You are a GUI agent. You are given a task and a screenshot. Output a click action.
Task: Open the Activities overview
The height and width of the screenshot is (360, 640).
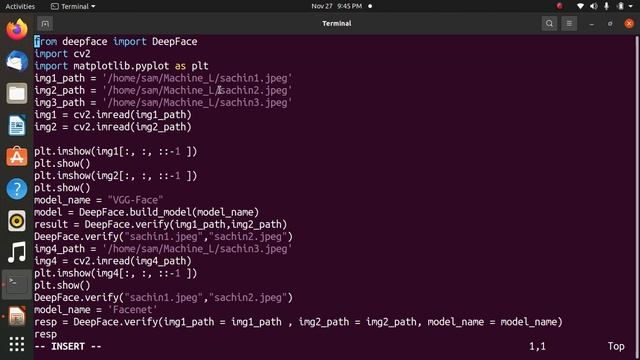point(20,7)
